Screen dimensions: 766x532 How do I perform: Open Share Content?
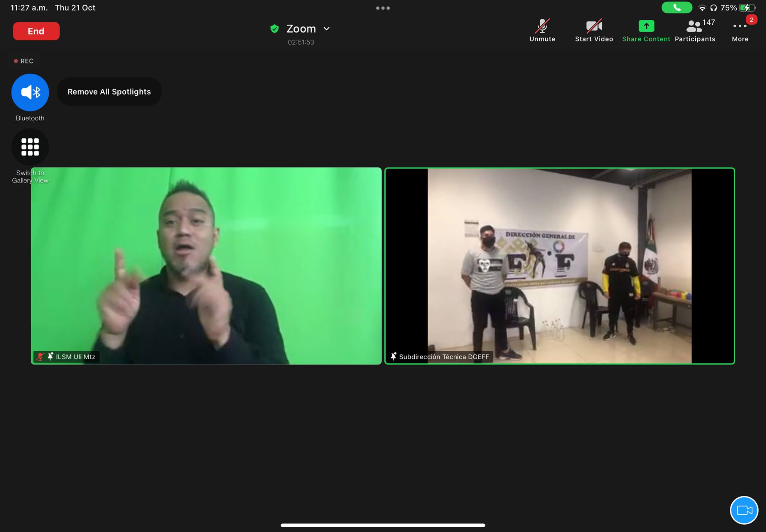[646, 30]
